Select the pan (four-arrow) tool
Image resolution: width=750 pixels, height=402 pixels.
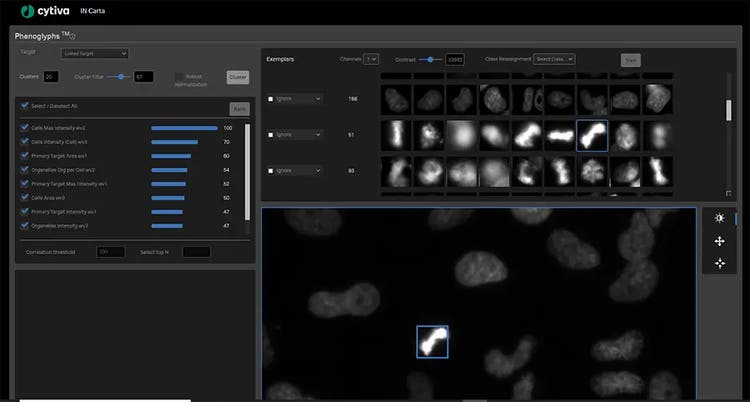[719, 241]
